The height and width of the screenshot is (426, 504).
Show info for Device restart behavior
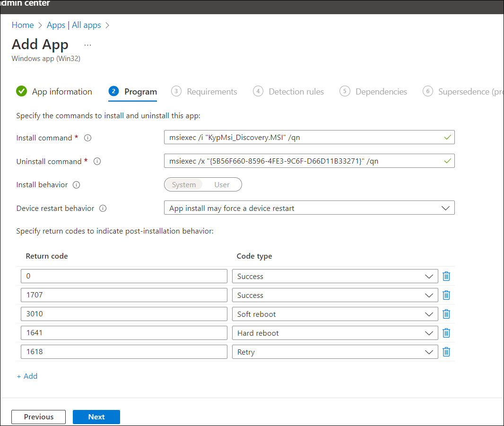coord(103,208)
